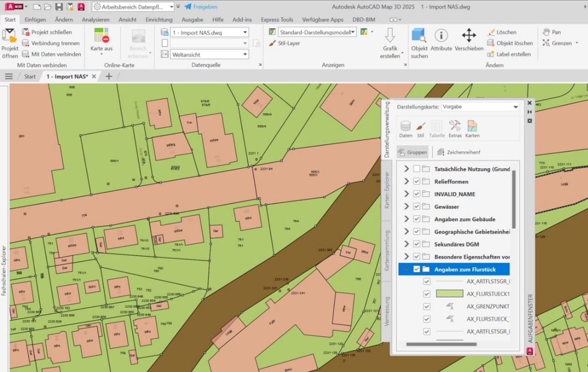Enable Tatsächliche Nutzung group checkbox
The image size is (588, 372).
tap(417, 169)
